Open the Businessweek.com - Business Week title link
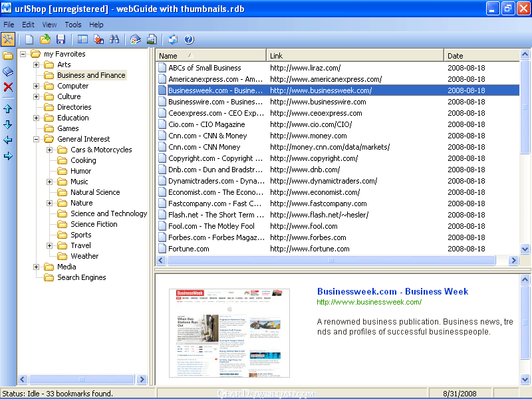Screen dimensions: 532x399 [392, 291]
